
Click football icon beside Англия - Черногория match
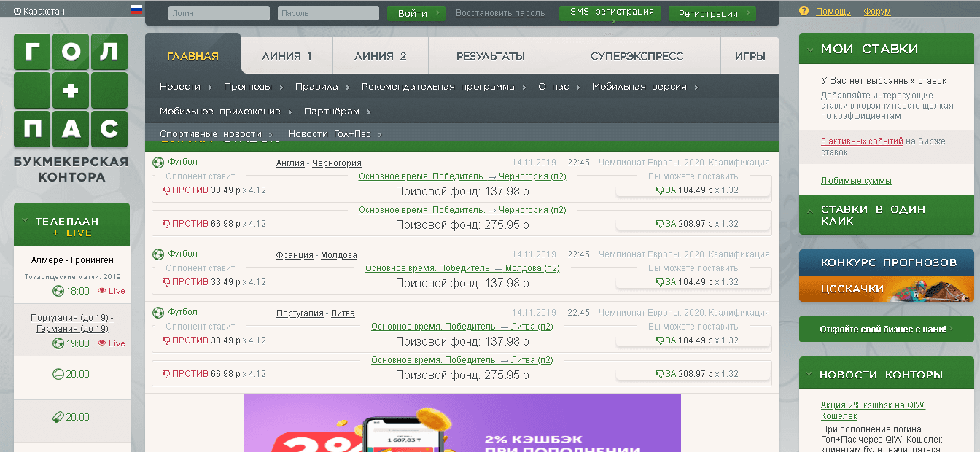click(158, 163)
